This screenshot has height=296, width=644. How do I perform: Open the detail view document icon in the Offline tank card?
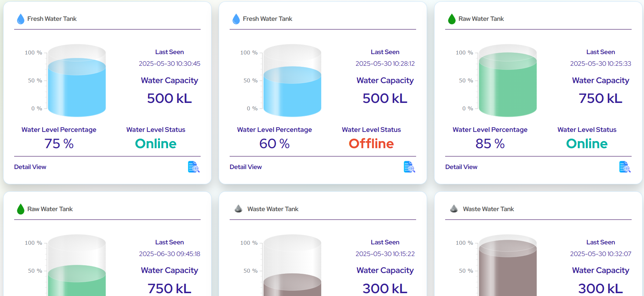tap(409, 167)
